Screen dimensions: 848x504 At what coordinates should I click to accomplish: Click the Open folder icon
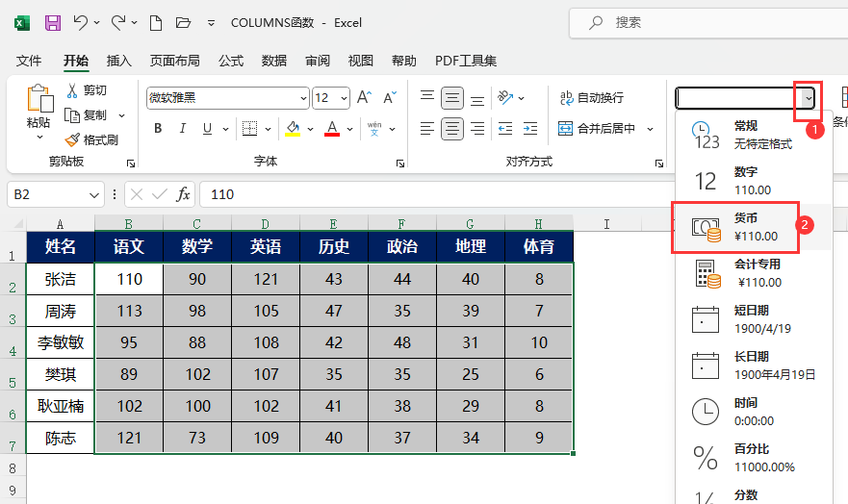pyautogui.click(x=183, y=23)
